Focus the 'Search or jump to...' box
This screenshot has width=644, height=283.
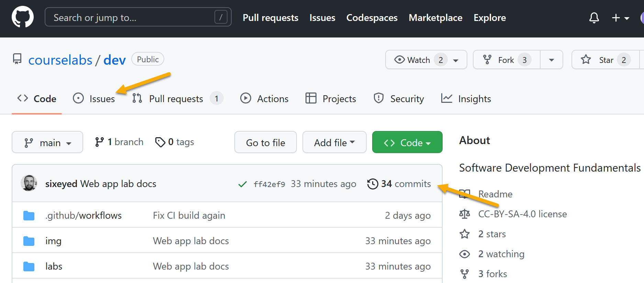tap(138, 17)
